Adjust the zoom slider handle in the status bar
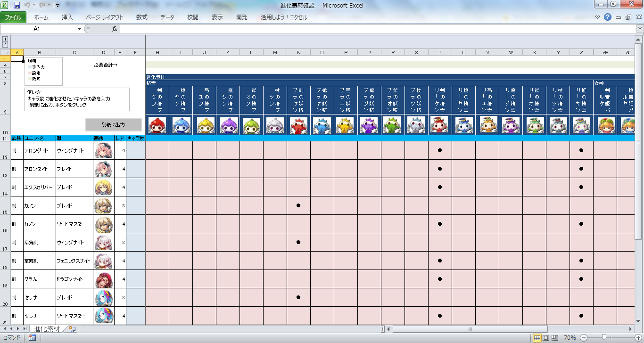This screenshot has height=343, width=644. pyautogui.click(x=604, y=338)
